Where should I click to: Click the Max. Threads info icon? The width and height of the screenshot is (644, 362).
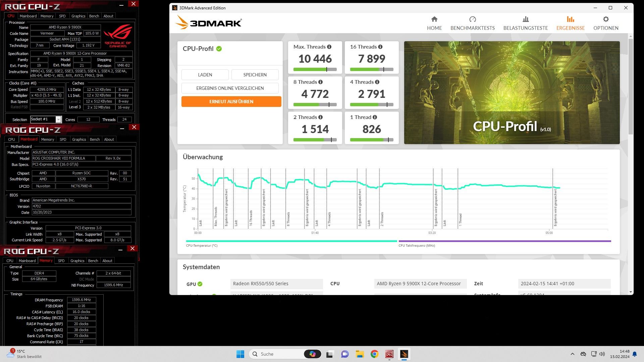[x=329, y=47]
